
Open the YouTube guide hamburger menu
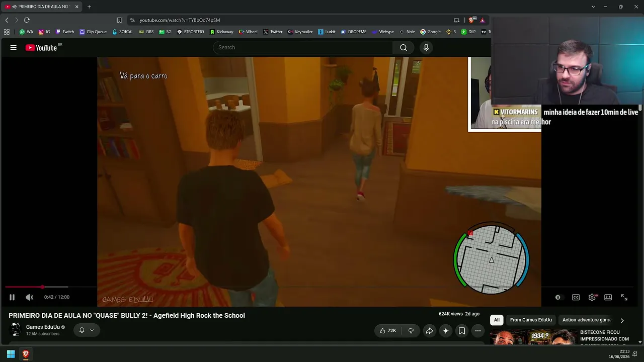coord(14,48)
